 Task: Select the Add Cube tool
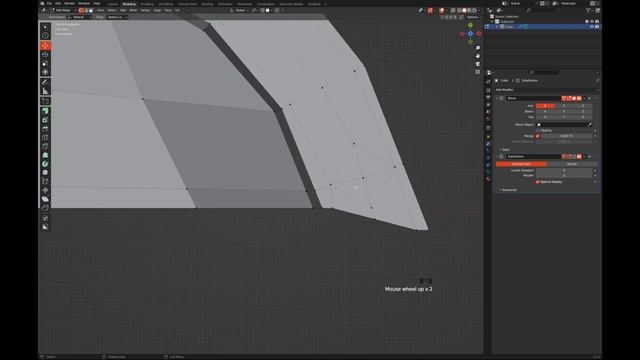(45, 101)
